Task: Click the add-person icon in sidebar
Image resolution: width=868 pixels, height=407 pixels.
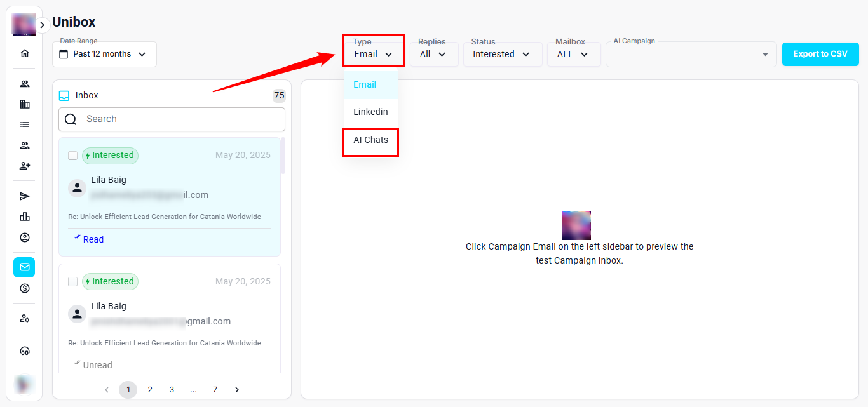Action: (25, 166)
